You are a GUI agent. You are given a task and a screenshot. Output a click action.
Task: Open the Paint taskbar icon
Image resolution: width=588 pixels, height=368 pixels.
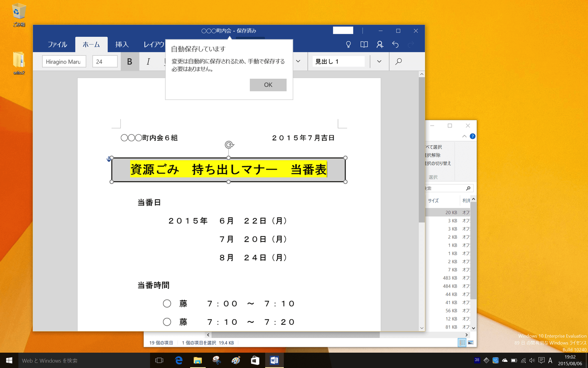coord(236,361)
